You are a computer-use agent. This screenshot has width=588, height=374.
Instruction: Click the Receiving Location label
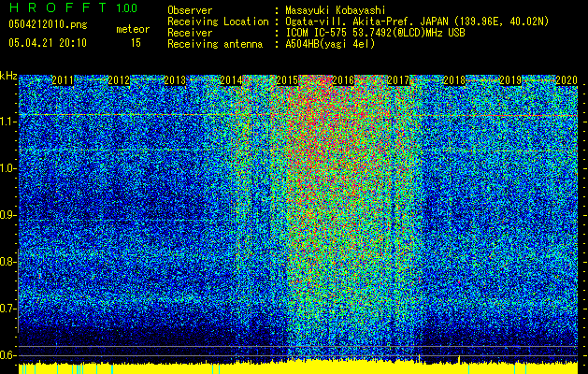pyautogui.click(x=218, y=22)
